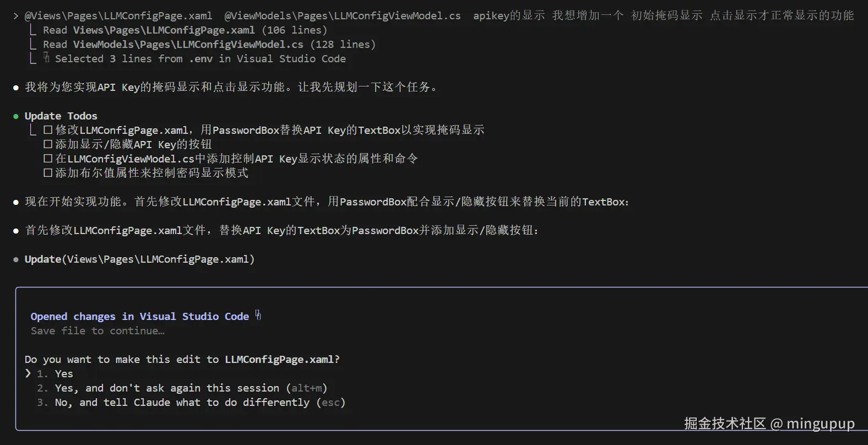868x445 pixels.
Task: Click the bullet beside the Update xaml step
Action: click(16, 259)
